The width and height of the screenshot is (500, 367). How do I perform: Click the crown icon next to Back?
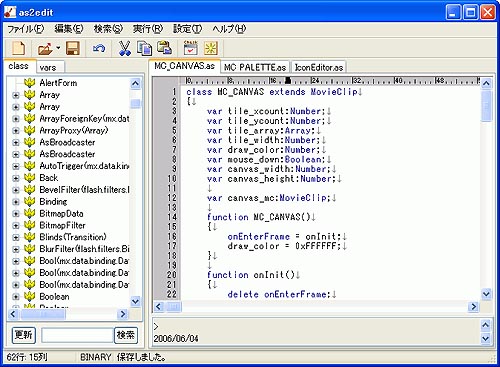point(30,178)
